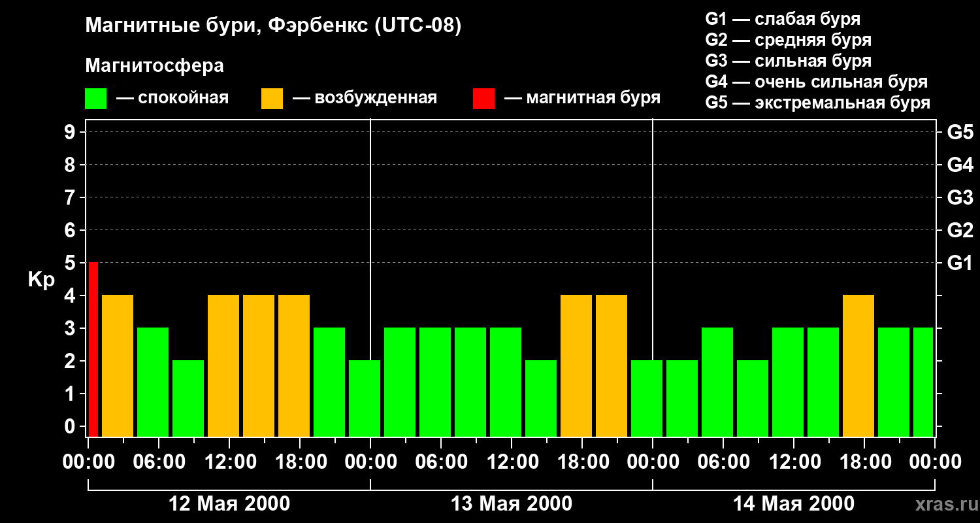Click the green «спокойная» legend swatch
The width and height of the screenshot is (980, 523).
point(95,99)
